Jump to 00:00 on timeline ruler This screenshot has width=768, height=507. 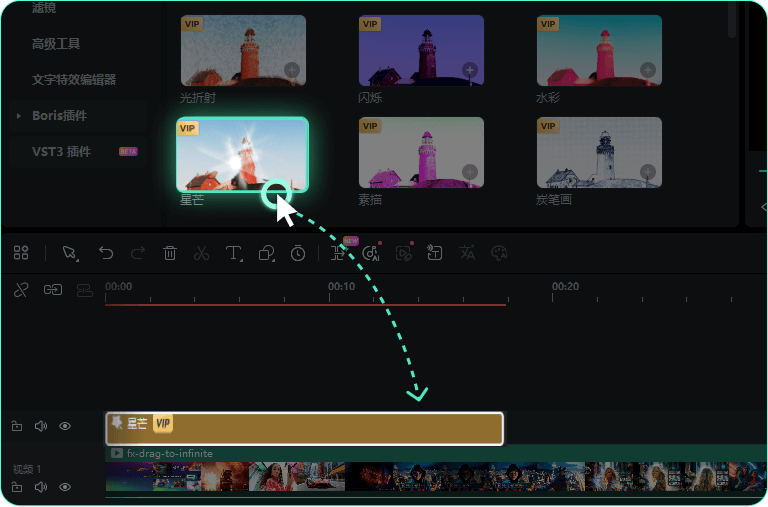119,287
